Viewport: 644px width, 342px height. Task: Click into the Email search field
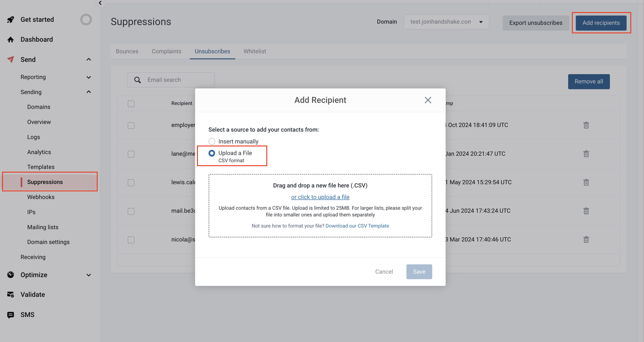click(x=175, y=80)
